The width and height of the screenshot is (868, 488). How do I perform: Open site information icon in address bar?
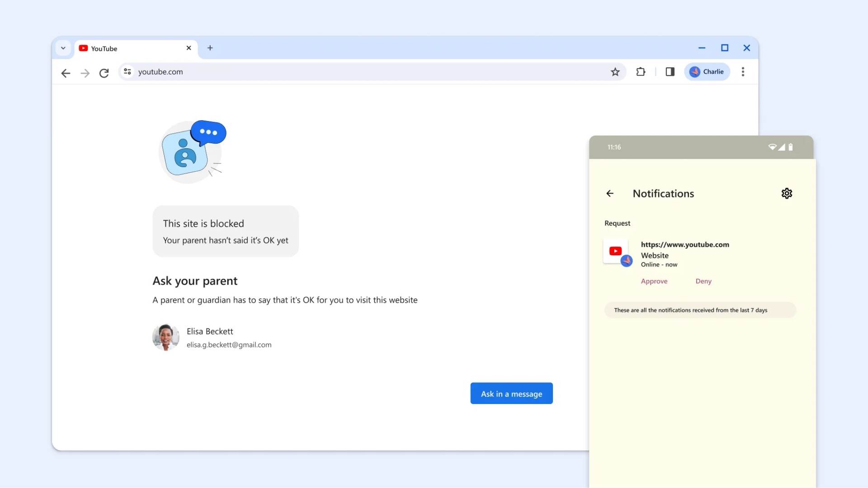pos(127,71)
